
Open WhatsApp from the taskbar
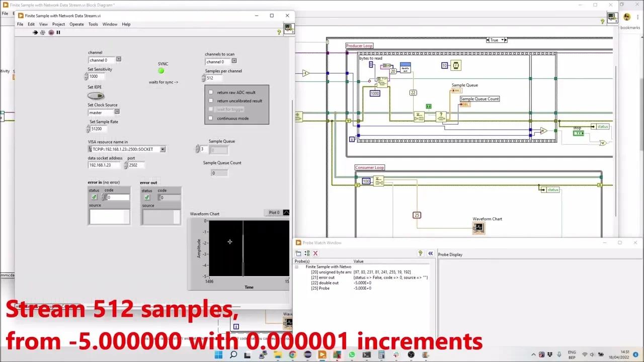(352, 355)
